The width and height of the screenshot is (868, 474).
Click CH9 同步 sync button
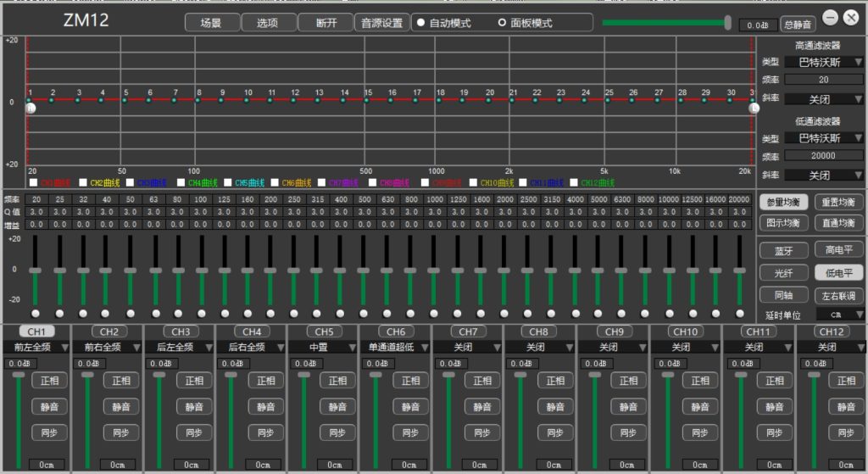[x=628, y=432]
